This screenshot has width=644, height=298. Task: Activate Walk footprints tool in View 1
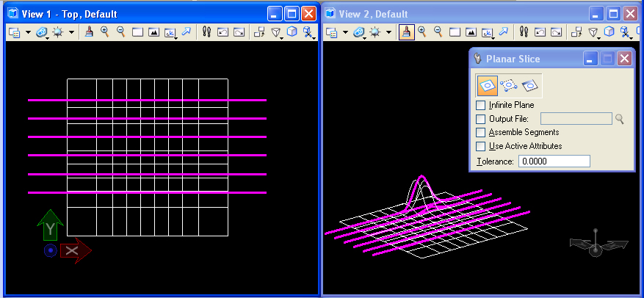206,32
